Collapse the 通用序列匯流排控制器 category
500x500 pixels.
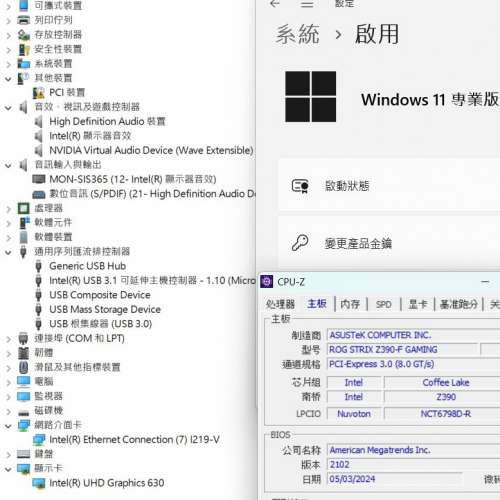8,252
